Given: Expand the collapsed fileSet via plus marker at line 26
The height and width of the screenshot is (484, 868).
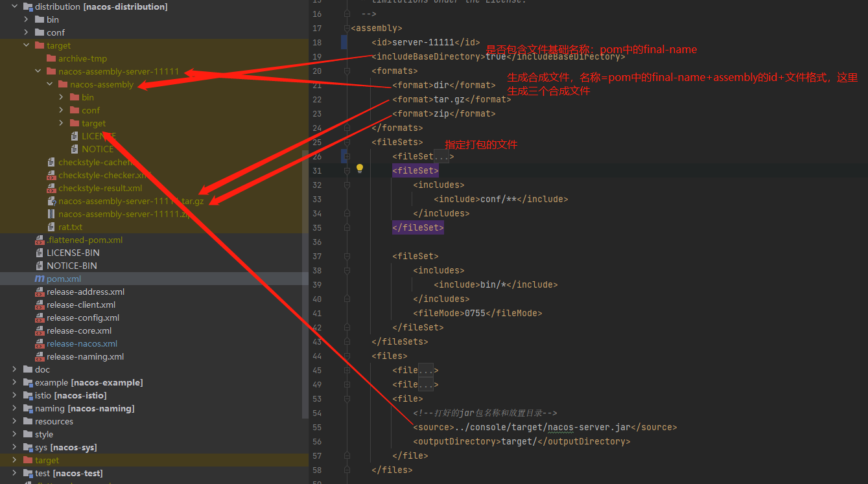Looking at the screenshot, I should point(347,156).
